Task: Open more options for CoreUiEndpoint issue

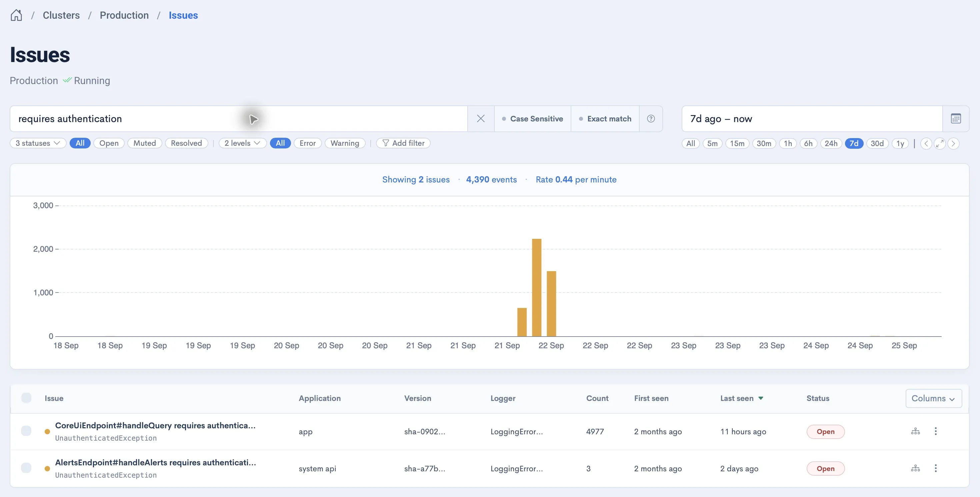Action: point(935,431)
